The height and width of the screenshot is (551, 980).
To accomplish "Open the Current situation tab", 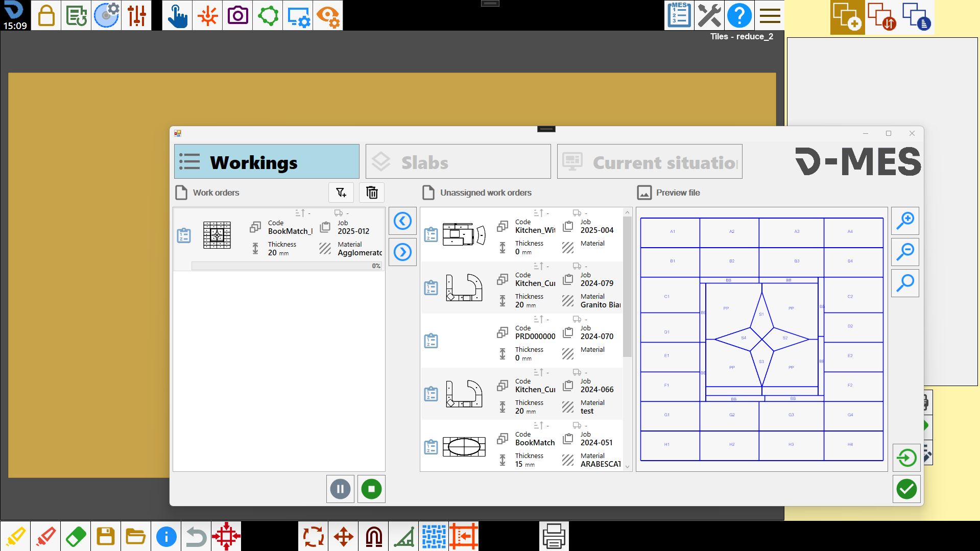I will 650,162.
